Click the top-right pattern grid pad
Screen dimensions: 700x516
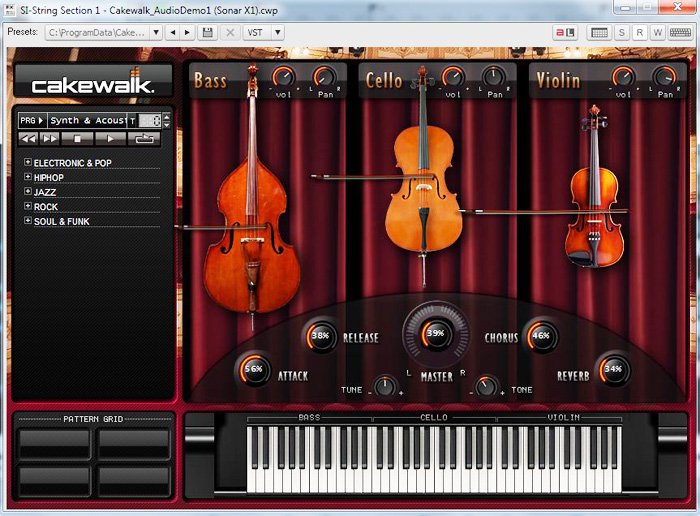click(x=133, y=444)
